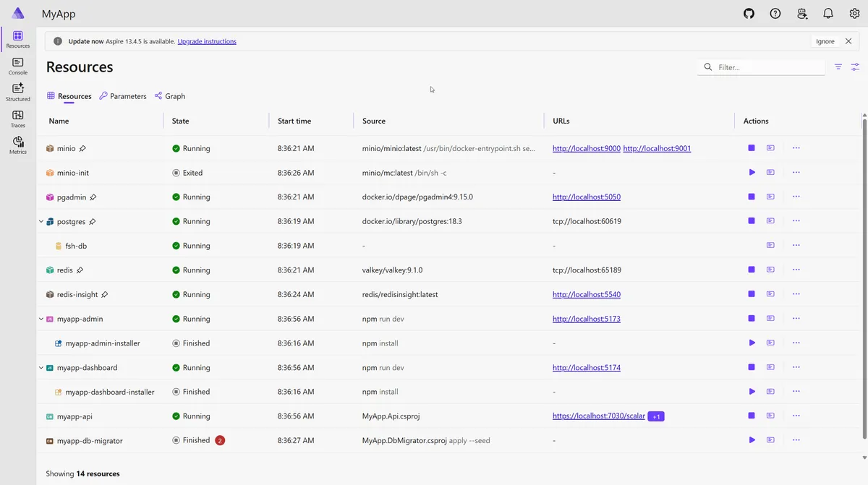Viewport: 868px width, 485px height.
Task: Collapse the myapp-admin resource row
Action: click(x=41, y=319)
